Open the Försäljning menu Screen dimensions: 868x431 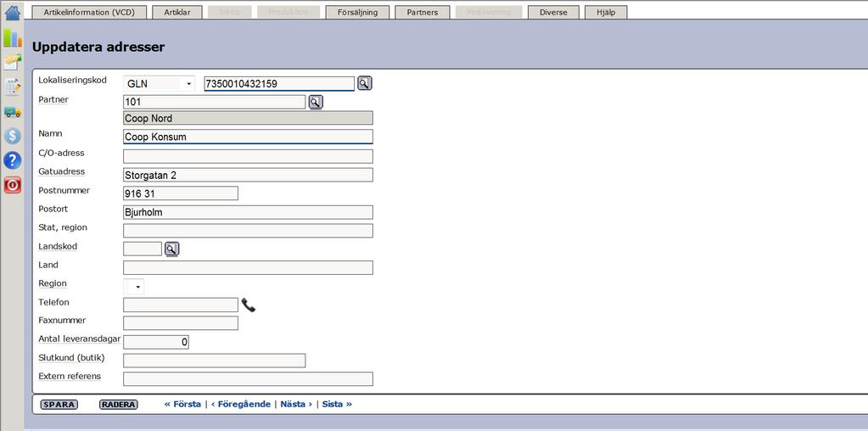pos(357,12)
